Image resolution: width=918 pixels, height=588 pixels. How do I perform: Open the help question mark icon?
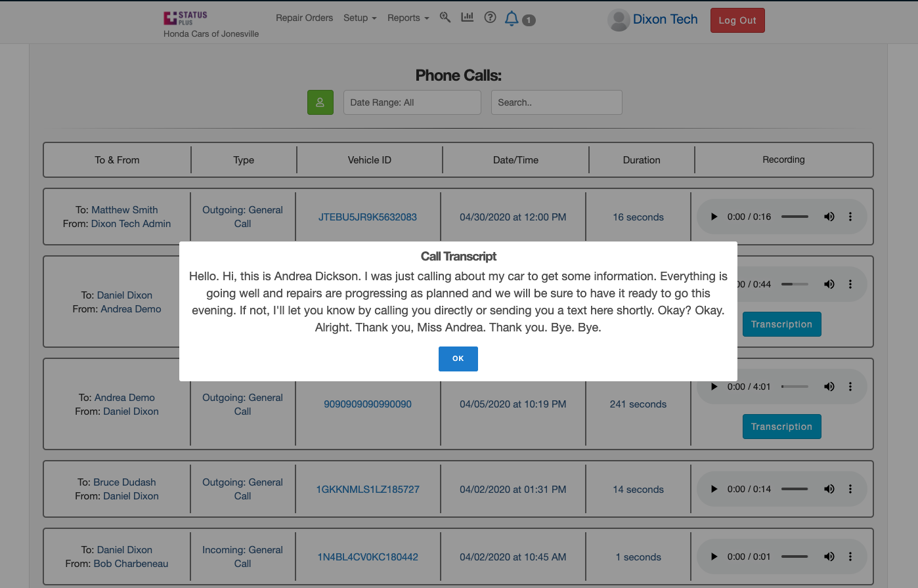[x=490, y=18]
